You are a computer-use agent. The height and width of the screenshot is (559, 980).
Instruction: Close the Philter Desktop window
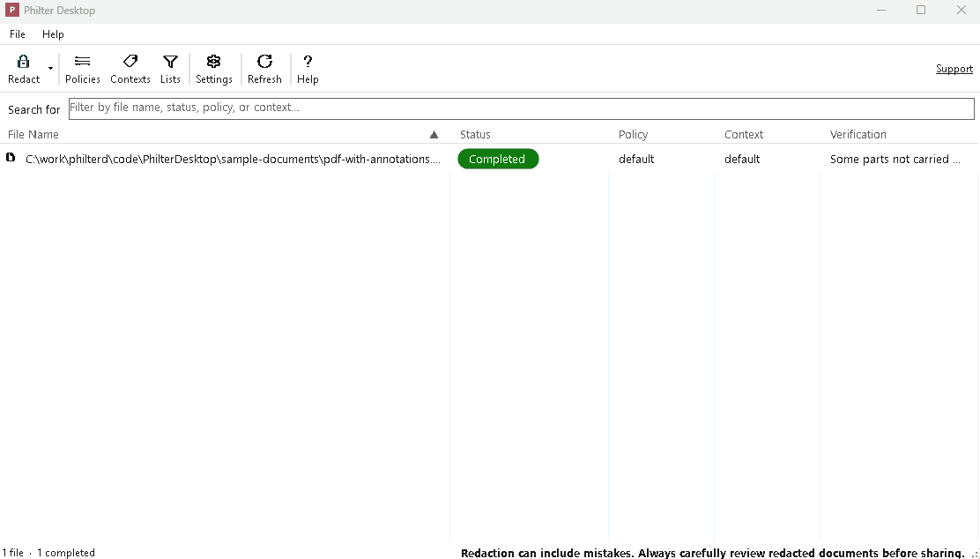point(961,10)
